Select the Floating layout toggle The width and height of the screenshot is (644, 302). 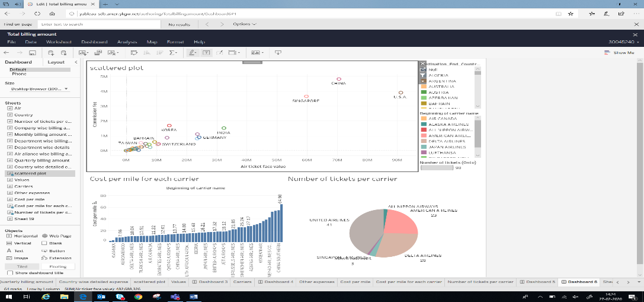pyautogui.click(x=57, y=266)
